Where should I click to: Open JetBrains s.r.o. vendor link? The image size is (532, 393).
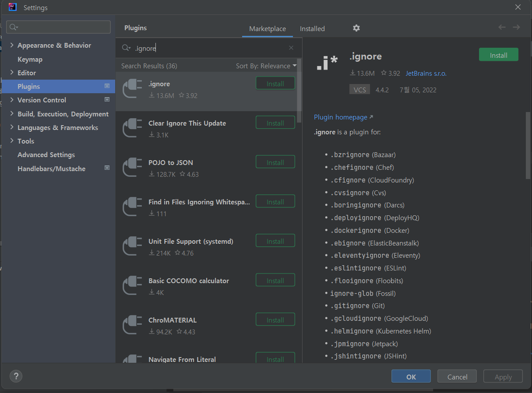click(x=426, y=74)
